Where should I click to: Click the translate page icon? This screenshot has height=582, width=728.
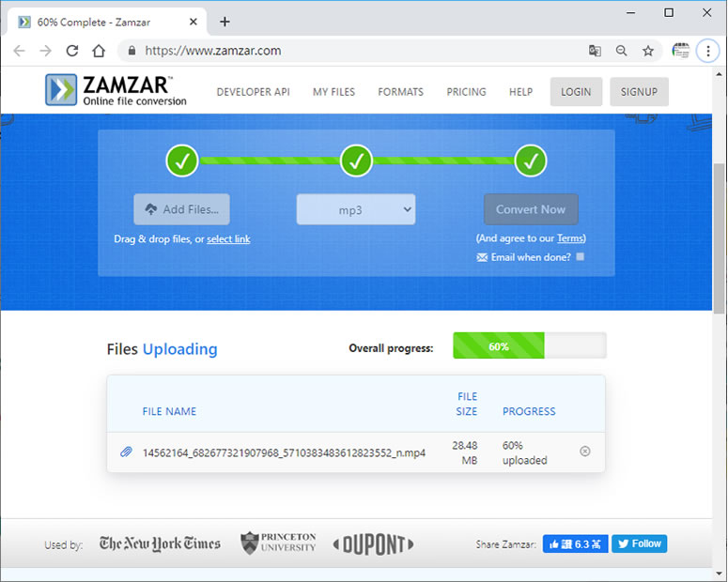[x=595, y=51]
